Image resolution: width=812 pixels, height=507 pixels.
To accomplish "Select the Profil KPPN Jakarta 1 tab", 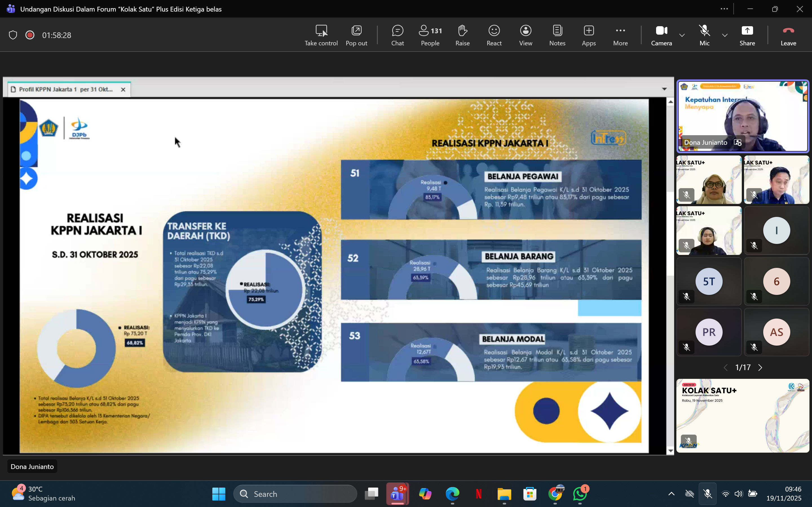I will (65, 89).
